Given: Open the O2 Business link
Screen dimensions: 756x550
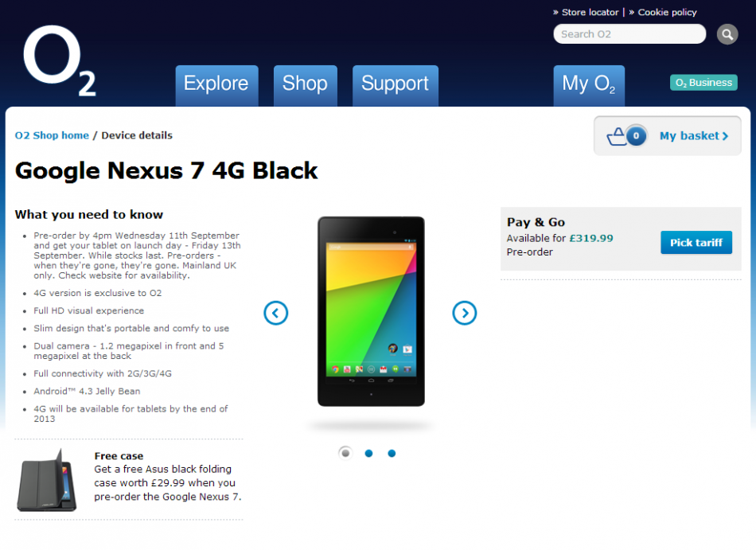Looking at the screenshot, I should point(703,83).
